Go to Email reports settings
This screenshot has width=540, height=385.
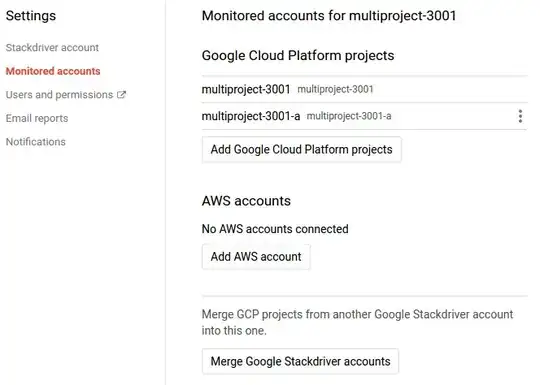point(37,118)
